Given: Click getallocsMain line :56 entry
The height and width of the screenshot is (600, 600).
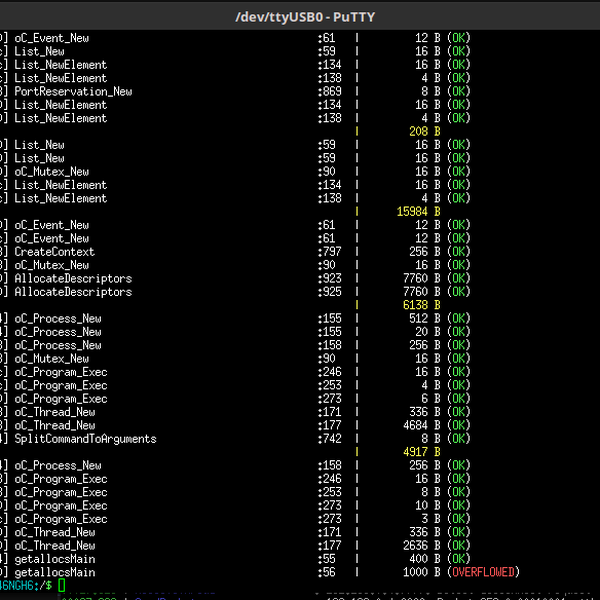Looking at the screenshot, I should click(55, 572).
